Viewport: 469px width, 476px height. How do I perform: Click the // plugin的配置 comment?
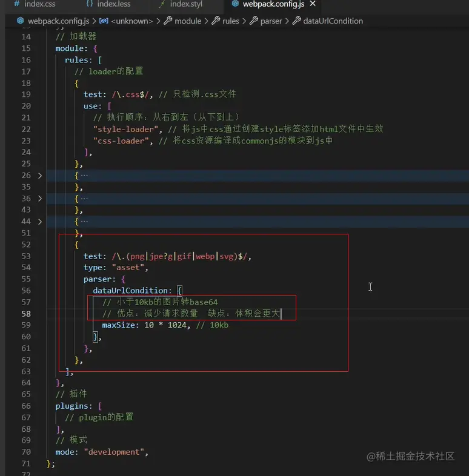[99, 417]
